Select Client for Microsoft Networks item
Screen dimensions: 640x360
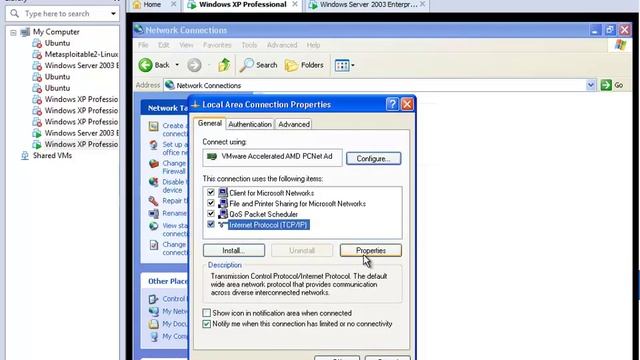271,193
